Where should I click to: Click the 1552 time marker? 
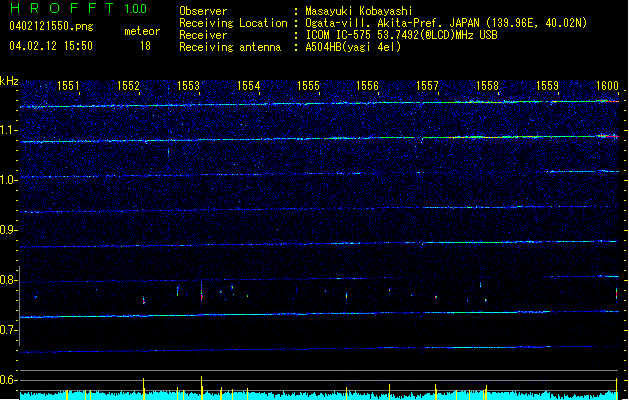coord(128,86)
